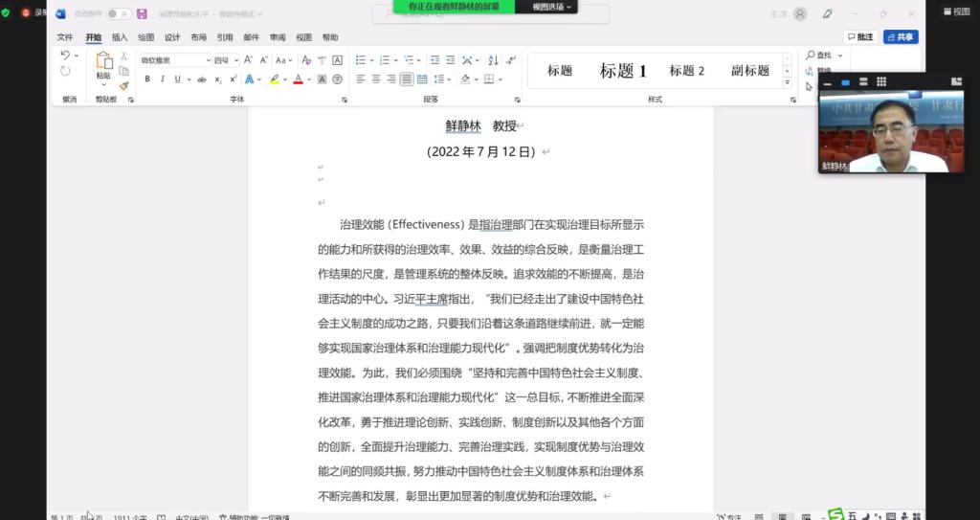Click the 批注 comments button
This screenshot has height=520, width=980.
pyautogui.click(x=861, y=37)
